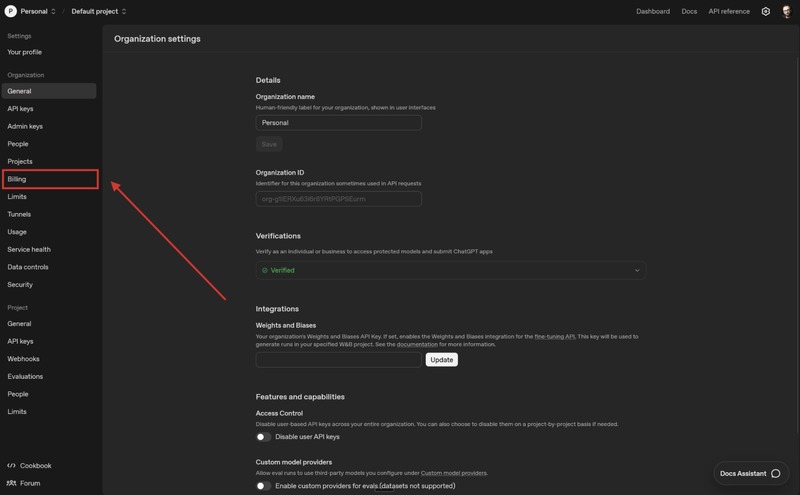The height and width of the screenshot is (495, 800).
Task: Expand the Verified verification panel chevron
Action: pos(637,270)
